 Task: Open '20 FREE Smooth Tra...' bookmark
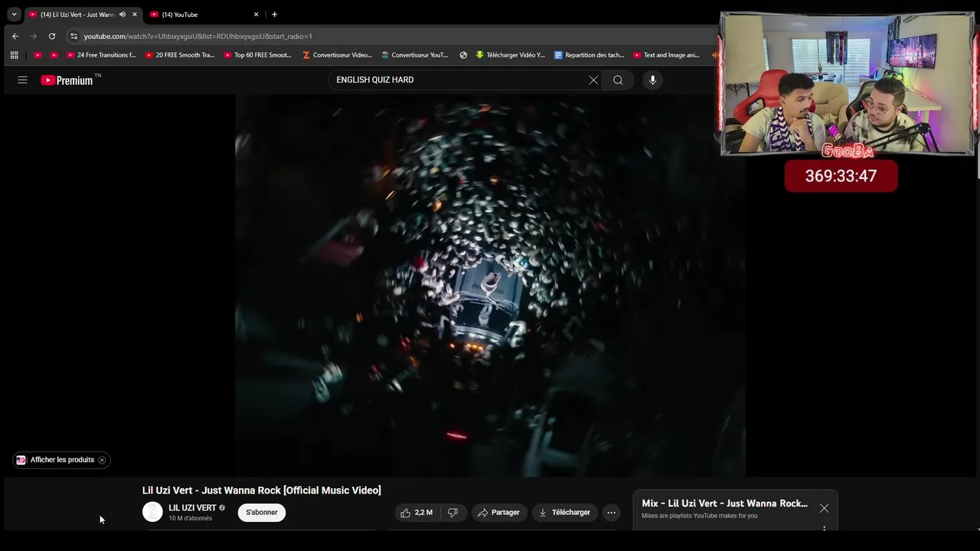tap(180, 55)
